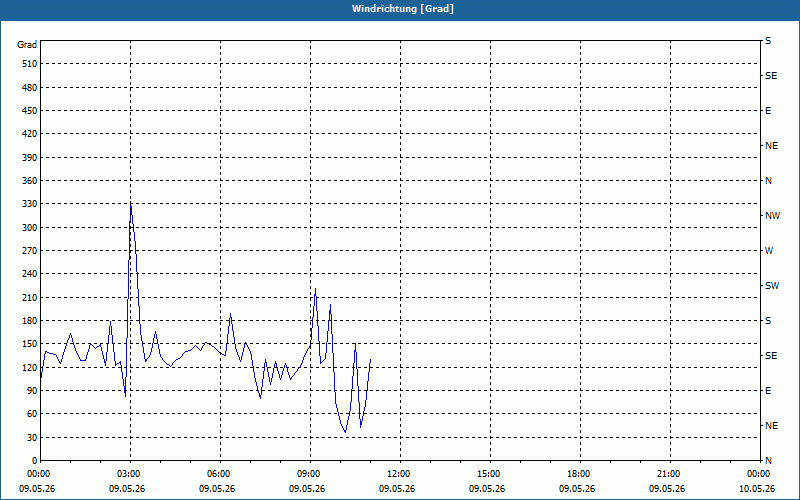Select the 450 y-axis label
The image size is (800, 500).
point(29,111)
